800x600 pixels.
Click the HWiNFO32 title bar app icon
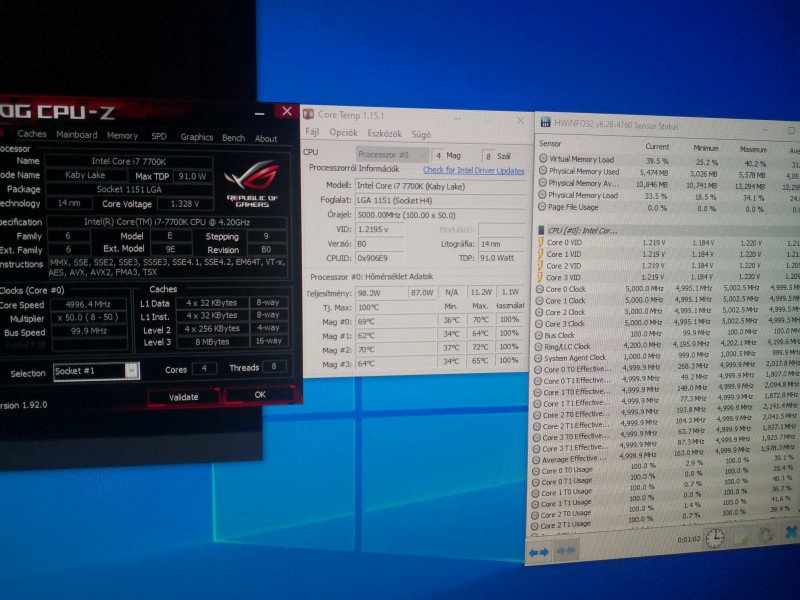[x=545, y=122]
